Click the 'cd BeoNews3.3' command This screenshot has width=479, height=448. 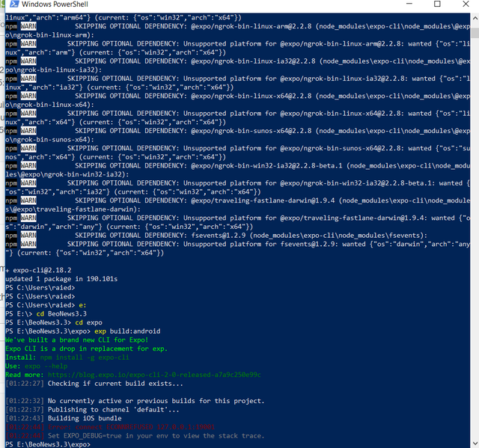coord(61,313)
